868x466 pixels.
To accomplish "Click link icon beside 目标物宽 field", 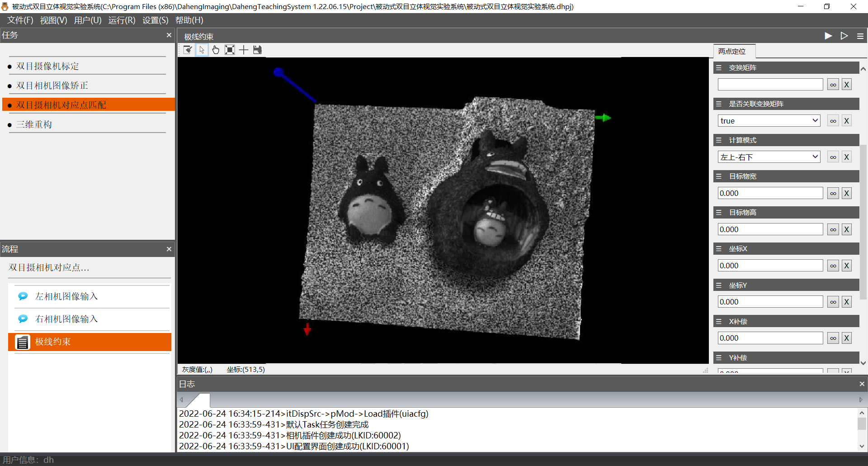I will pyautogui.click(x=833, y=193).
